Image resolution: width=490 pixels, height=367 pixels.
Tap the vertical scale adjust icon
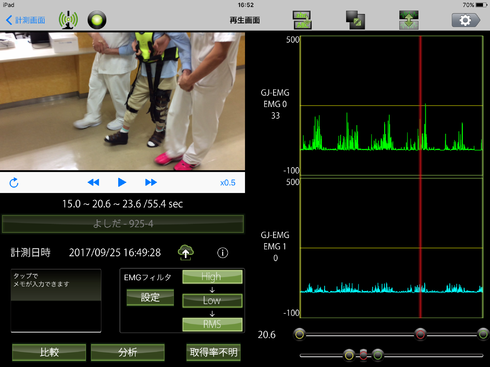tap(409, 20)
